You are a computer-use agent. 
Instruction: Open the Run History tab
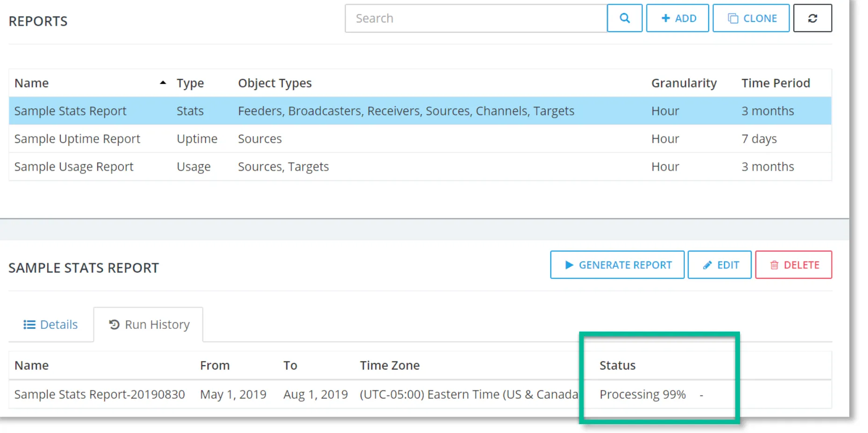pos(149,325)
